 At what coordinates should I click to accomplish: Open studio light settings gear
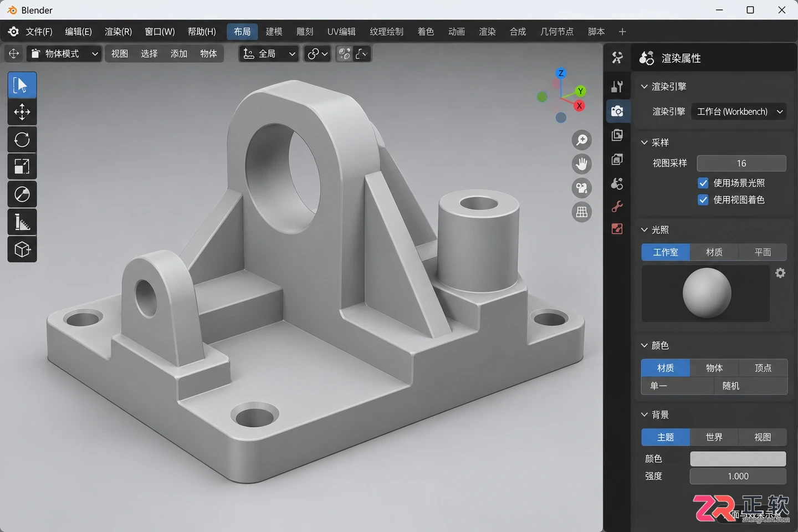click(780, 273)
